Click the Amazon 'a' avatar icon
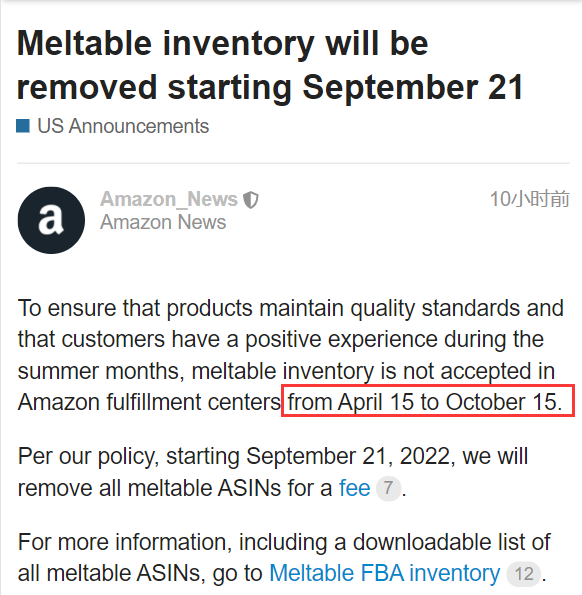 (51, 220)
